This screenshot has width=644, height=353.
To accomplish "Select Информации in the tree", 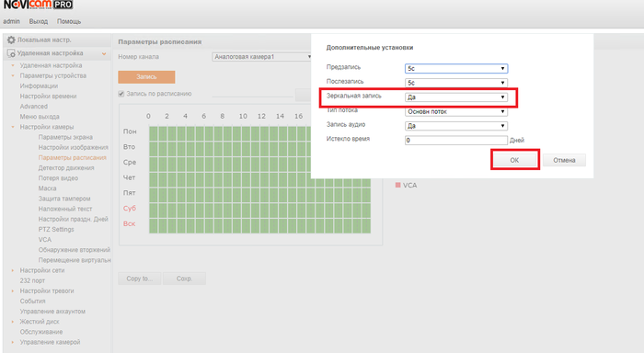I will [x=39, y=85].
